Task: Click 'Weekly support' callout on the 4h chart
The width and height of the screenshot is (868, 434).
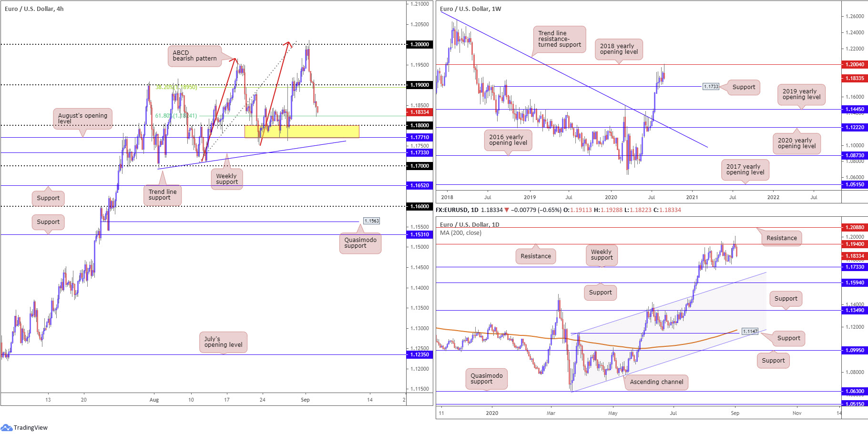Action: (227, 179)
